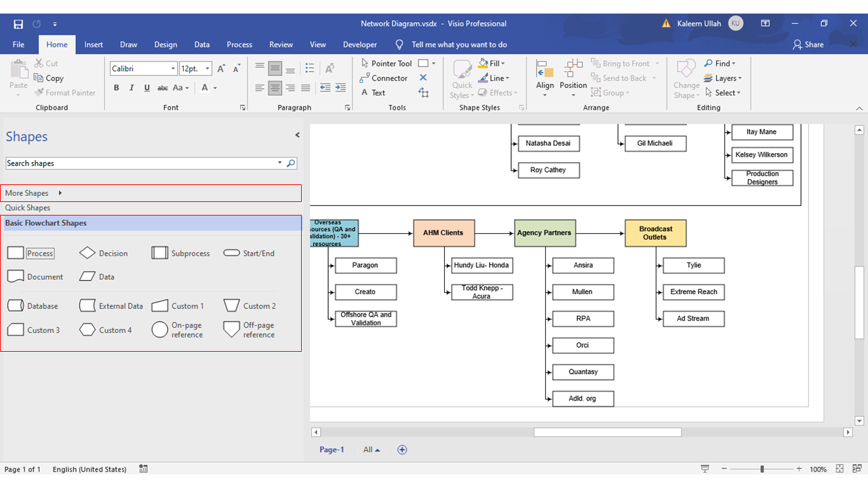The image size is (868, 488).
Task: Toggle bold formatting
Action: [x=116, y=87]
